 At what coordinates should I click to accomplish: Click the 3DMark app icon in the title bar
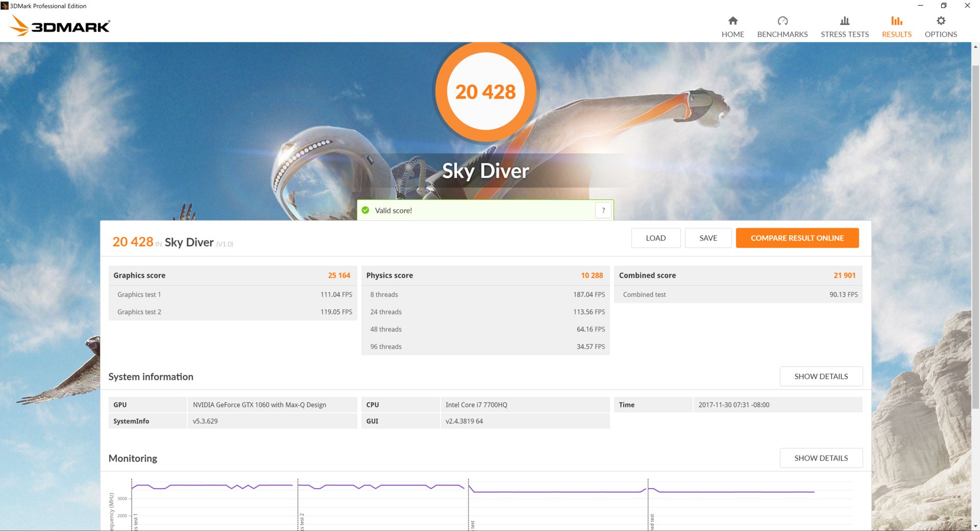(5, 6)
